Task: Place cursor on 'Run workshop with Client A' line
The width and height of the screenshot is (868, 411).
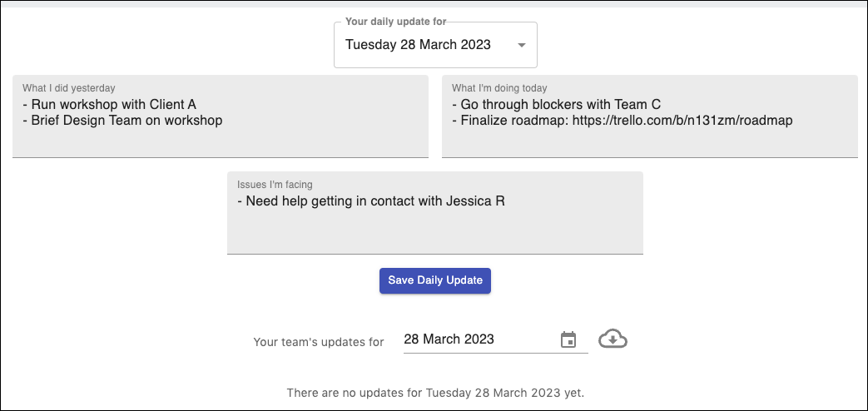Action: 110,104
